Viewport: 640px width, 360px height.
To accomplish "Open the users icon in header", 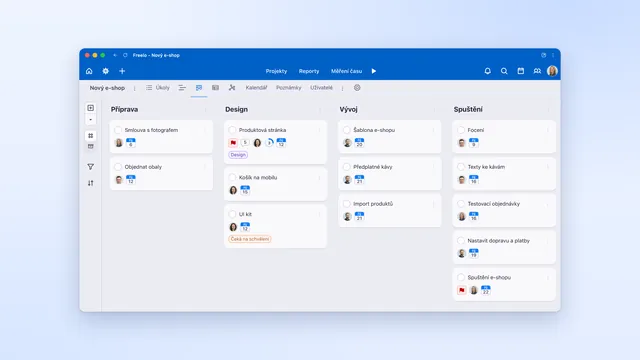I will point(537,71).
